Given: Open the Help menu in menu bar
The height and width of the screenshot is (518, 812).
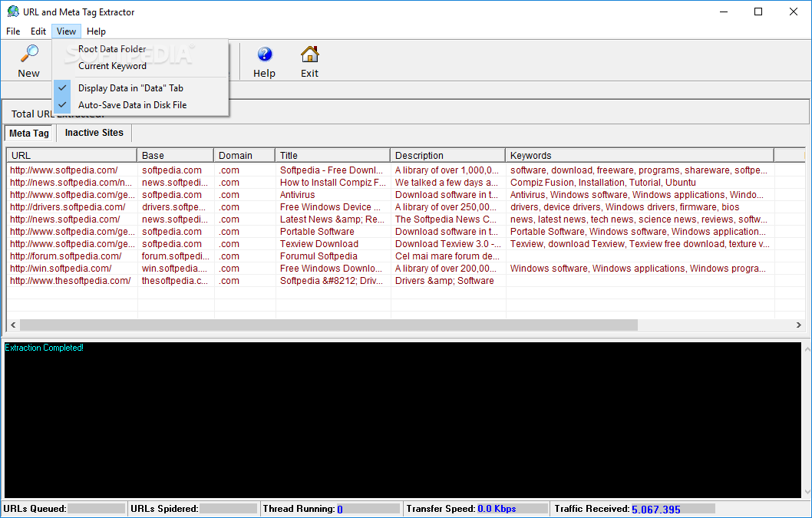Looking at the screenshot, I should 97,31.
